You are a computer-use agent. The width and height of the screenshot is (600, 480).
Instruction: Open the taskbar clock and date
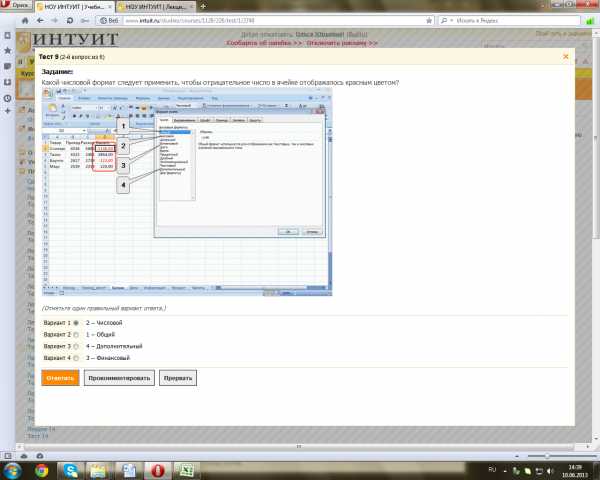coord(575,471)
